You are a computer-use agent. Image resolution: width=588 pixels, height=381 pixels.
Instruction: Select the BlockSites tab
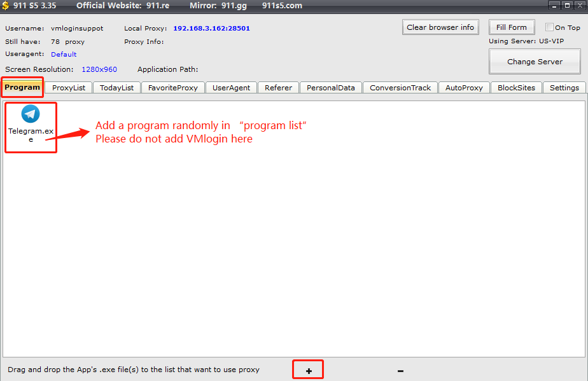tap(516, 88)
